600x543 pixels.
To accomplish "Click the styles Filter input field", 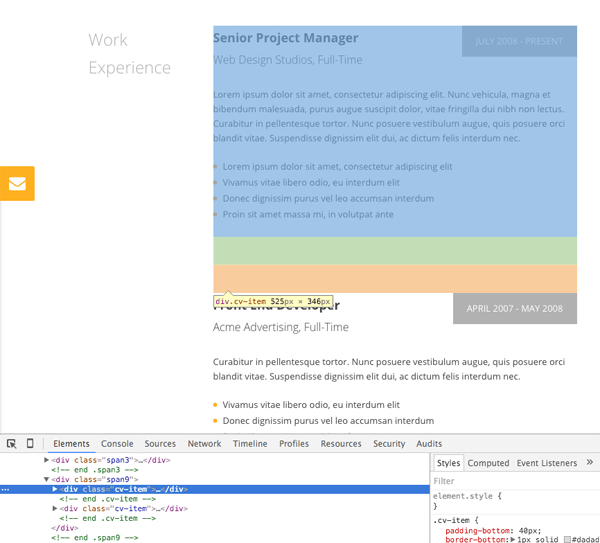I will pyautogui.click(x=515, y=481).
